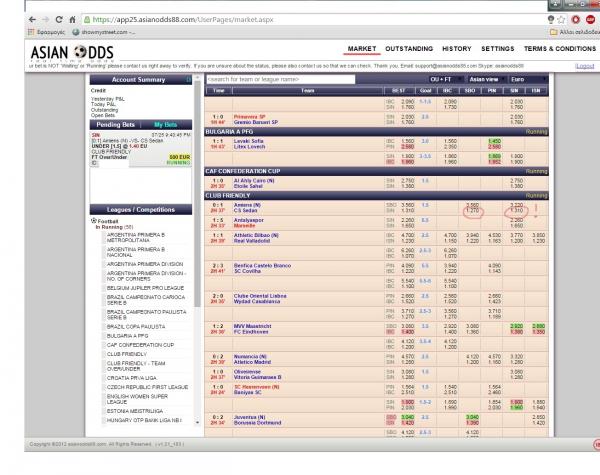Click the BULGARIA A PFG section header
600x475 pixels.
point(376,132)
